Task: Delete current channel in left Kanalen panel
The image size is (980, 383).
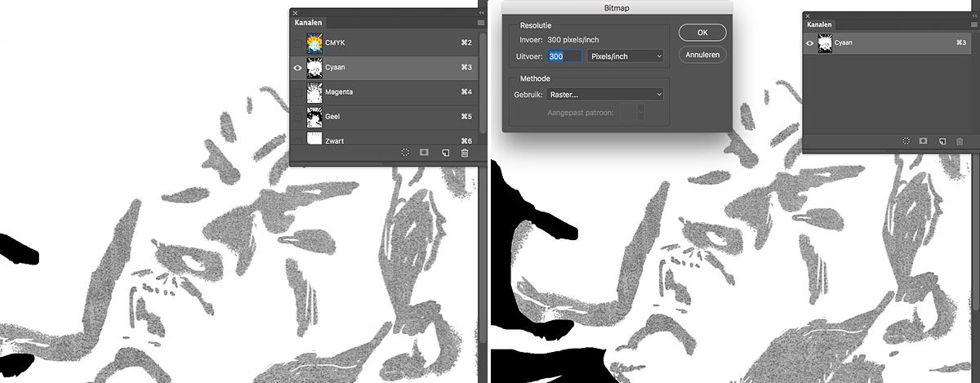Action: click(465, 153)
